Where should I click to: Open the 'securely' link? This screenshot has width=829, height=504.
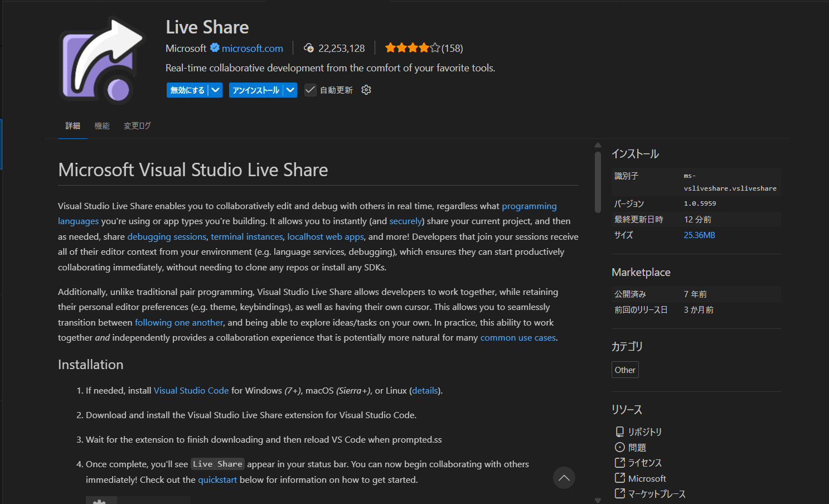405,221
